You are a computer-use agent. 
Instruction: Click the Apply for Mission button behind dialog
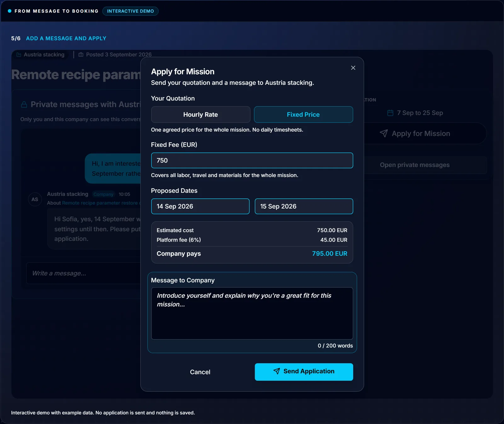(425, 134)
